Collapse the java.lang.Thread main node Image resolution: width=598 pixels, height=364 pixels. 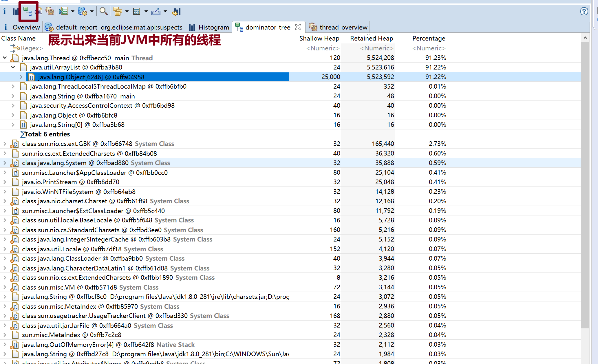(x=5, y=58)
